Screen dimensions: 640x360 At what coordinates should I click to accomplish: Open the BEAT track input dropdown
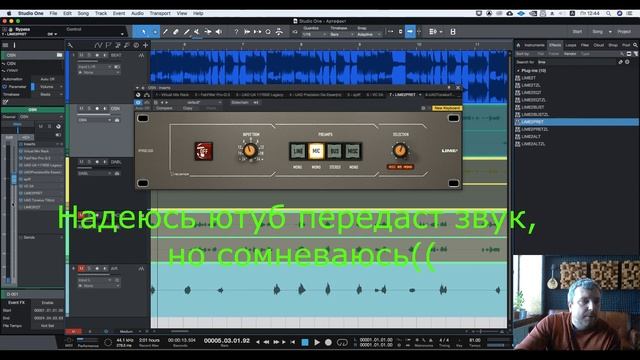pos(95,67)
